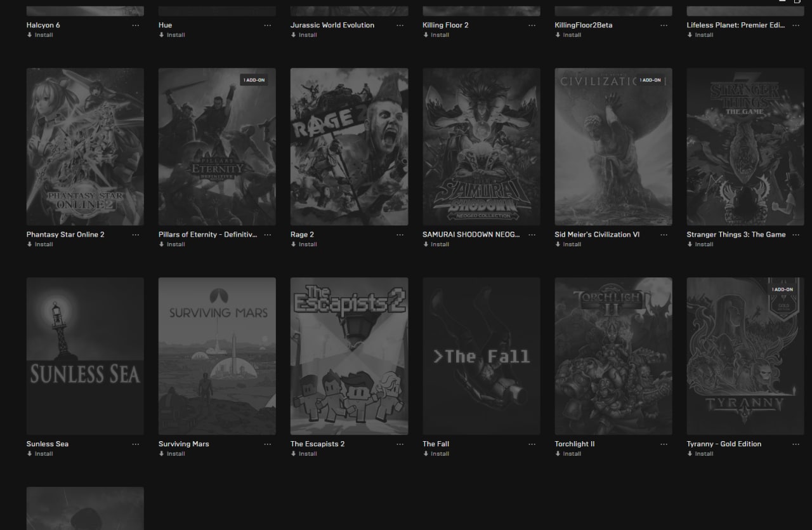Open options menu for Halcyon 6
The height and width of the screenshot is (530, 812).
click(136, 25)
